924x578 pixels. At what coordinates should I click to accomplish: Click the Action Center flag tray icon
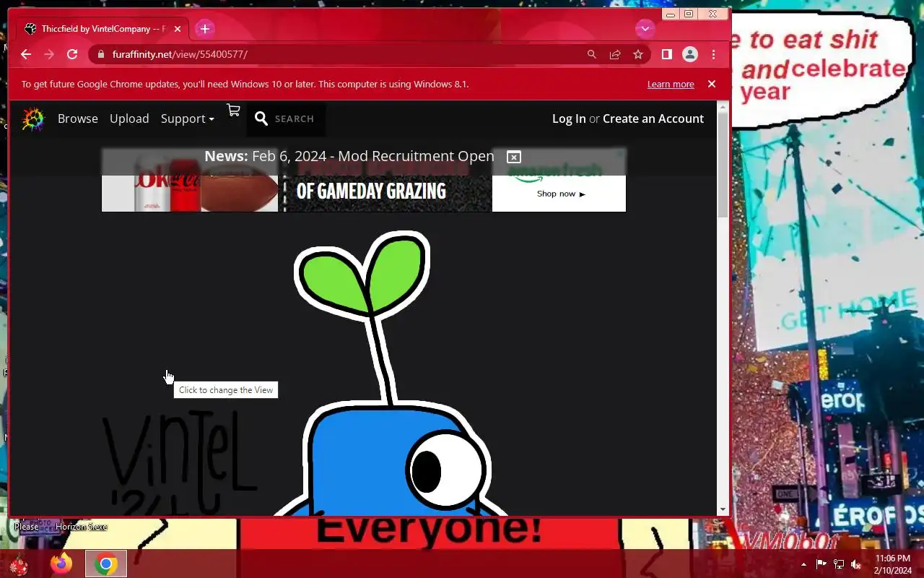pyautogui.click(x=821, y=564)
